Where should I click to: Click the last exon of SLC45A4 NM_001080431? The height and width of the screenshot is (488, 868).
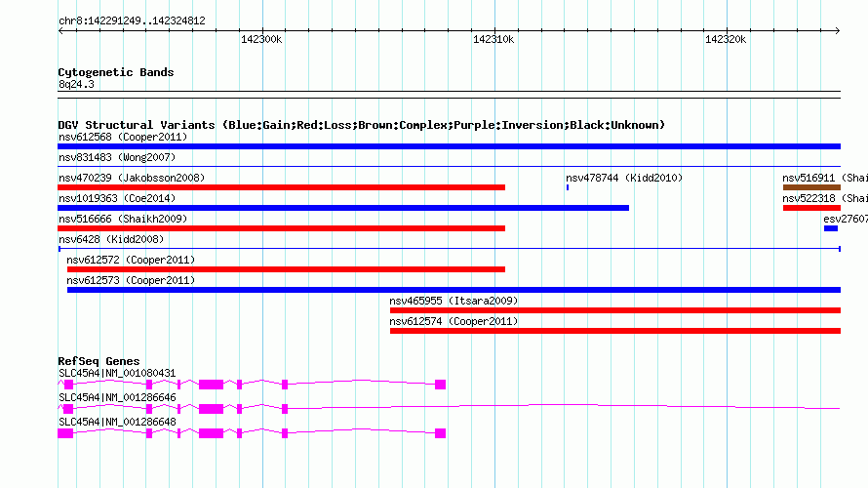point(440,385)
